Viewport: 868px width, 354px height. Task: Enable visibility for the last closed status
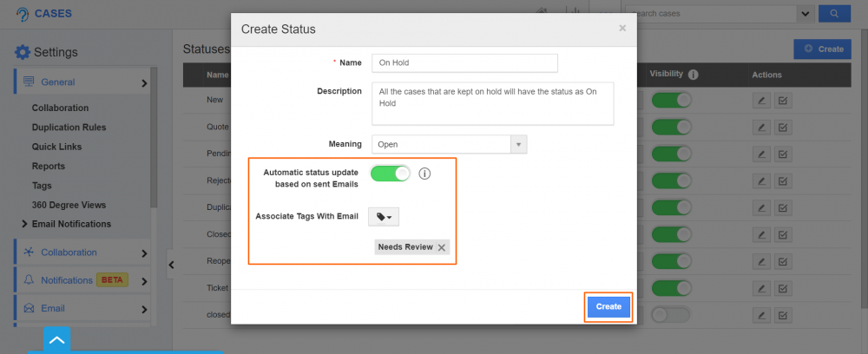click(671, 314)
